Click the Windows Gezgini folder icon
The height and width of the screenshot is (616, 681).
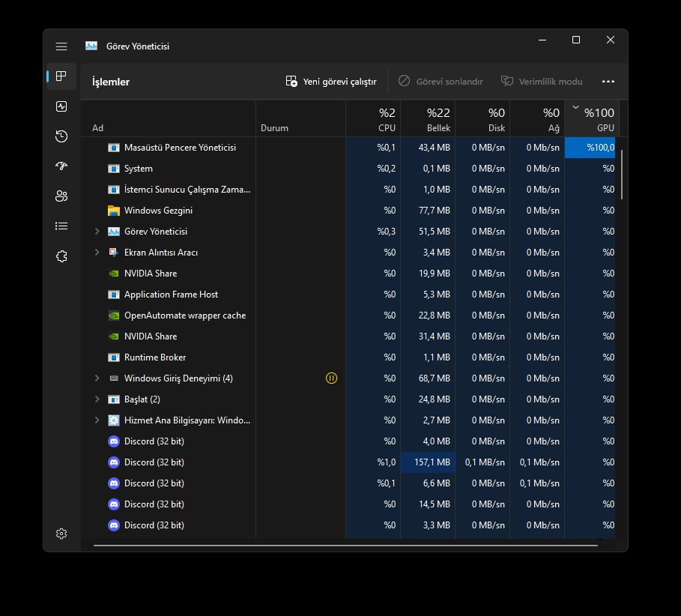point(114,211)
